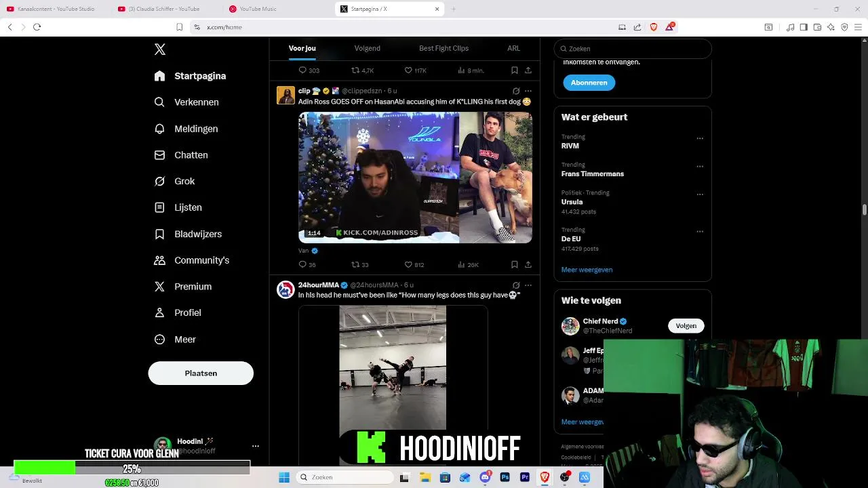The width and height of the screenshot is (868, 488).
Task: Open Grok explain icon on 24hourMMA post
Action: [x=516, y=285]
